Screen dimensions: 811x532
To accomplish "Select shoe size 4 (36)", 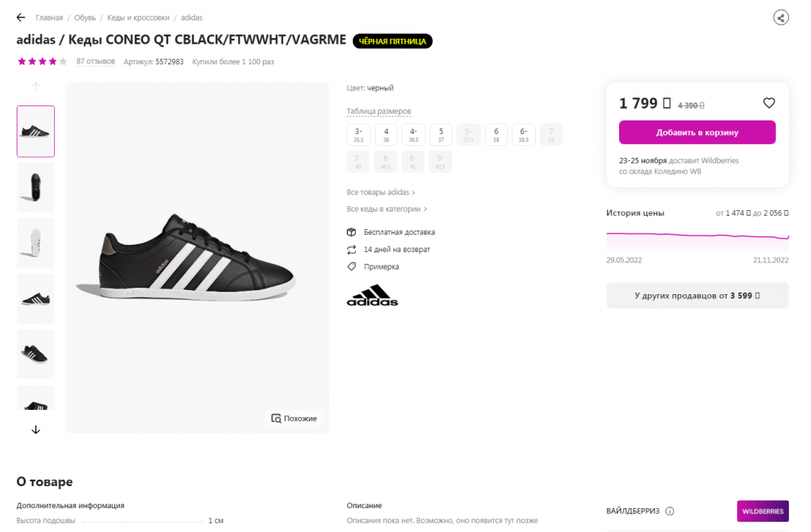I will click(x=386, y=135).
